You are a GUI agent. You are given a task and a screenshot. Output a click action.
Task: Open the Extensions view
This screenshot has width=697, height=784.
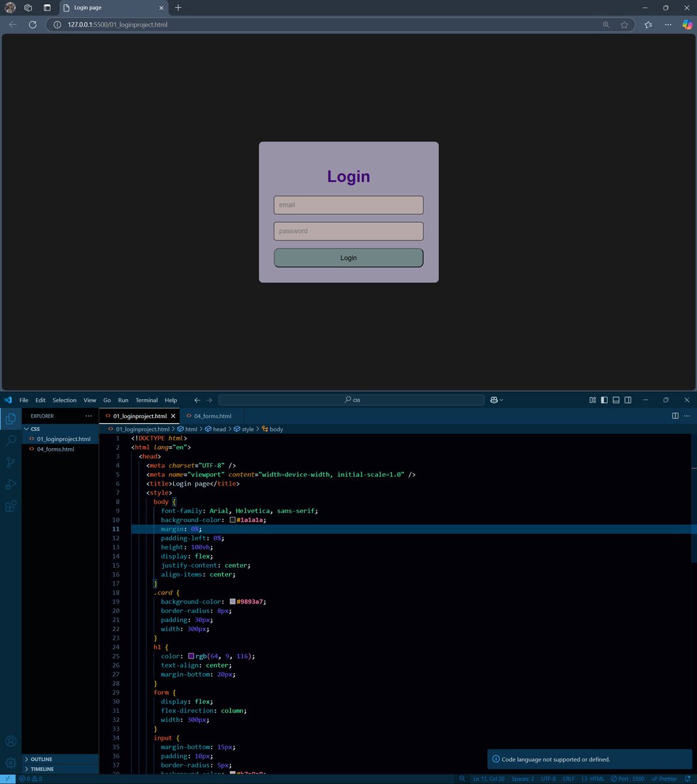click(10, 506)
